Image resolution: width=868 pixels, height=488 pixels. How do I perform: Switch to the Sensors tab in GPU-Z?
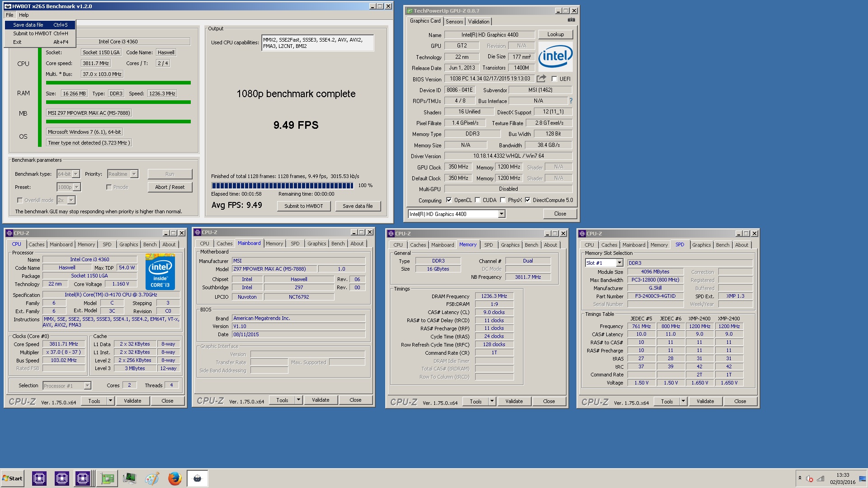454,22
